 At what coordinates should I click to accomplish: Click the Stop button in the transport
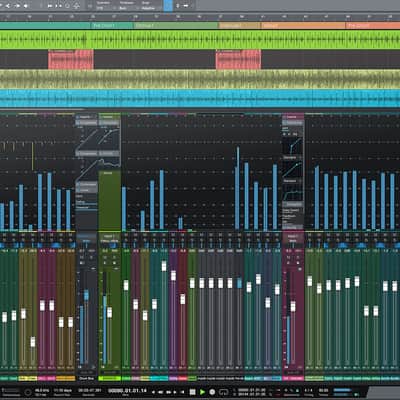[192, 392]
